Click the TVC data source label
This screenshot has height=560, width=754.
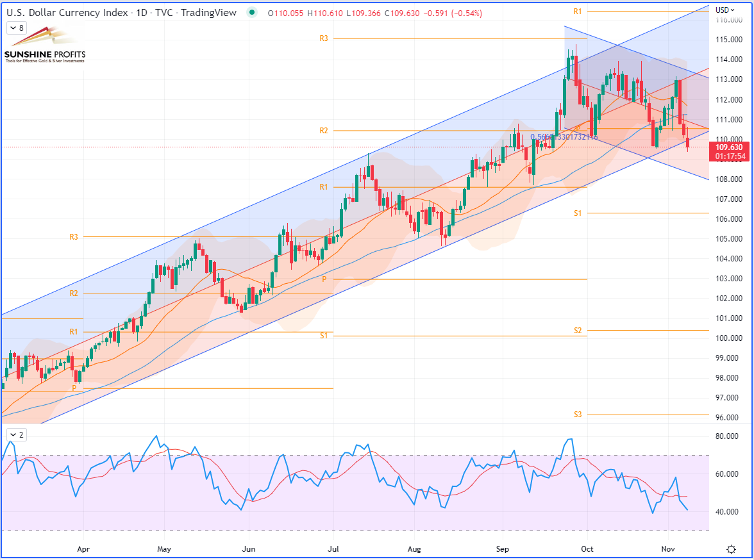click(164, 13)
